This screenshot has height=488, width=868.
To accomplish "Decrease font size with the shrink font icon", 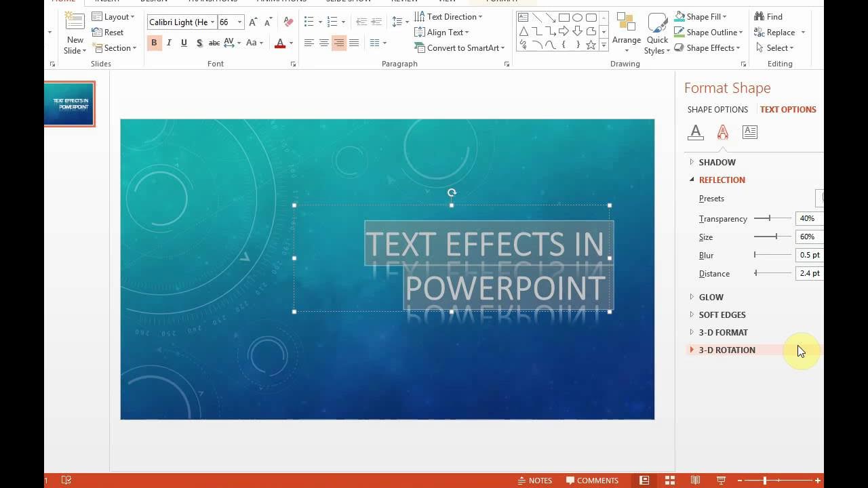I will pos(267,22).
